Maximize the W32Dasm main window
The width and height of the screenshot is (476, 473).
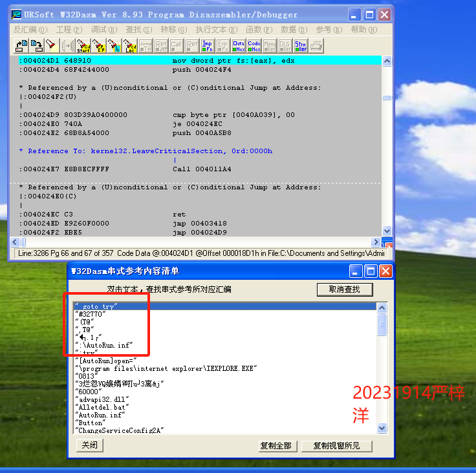pos(369,15)
